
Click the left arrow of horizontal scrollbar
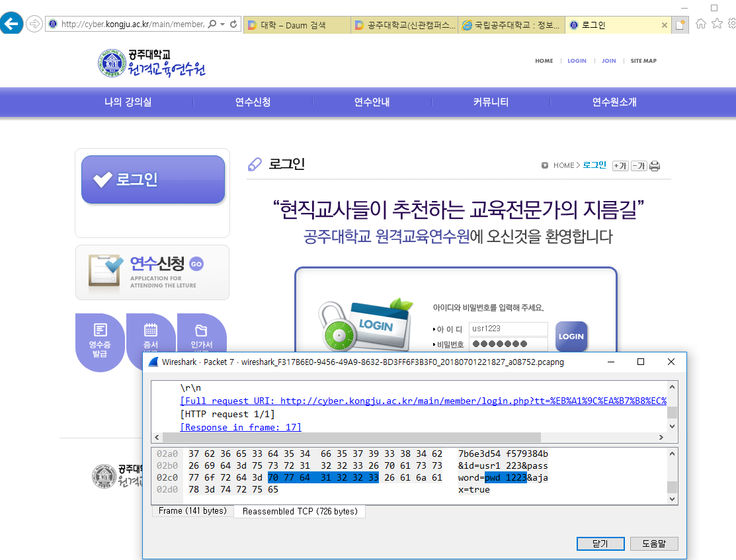pos(157,438)
